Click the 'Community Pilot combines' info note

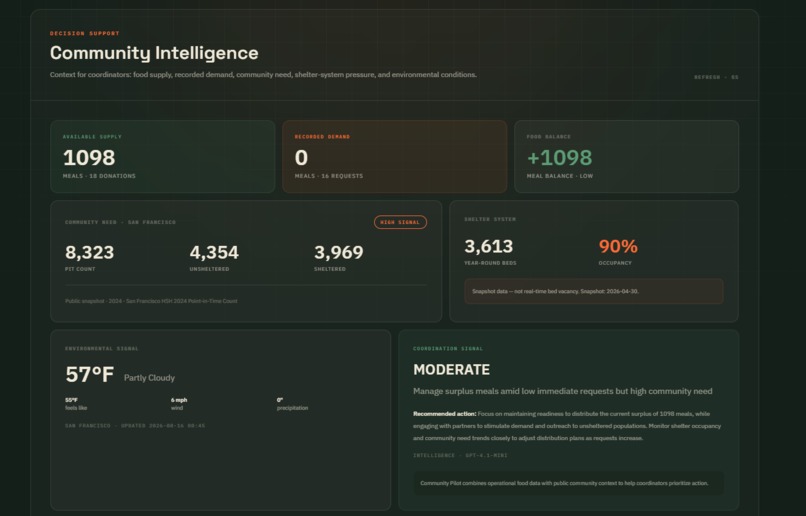coord(569,483)
